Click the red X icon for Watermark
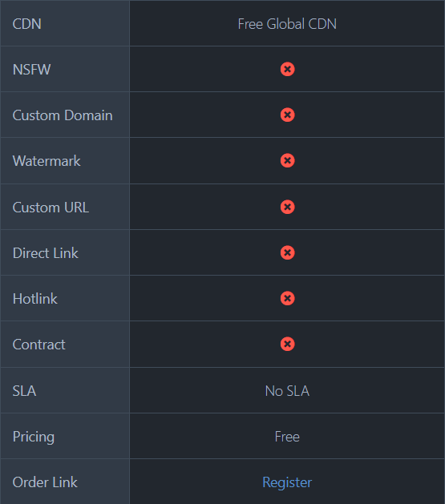The height and width of the screenshot is (504, 445). click(x=288, y=160)
